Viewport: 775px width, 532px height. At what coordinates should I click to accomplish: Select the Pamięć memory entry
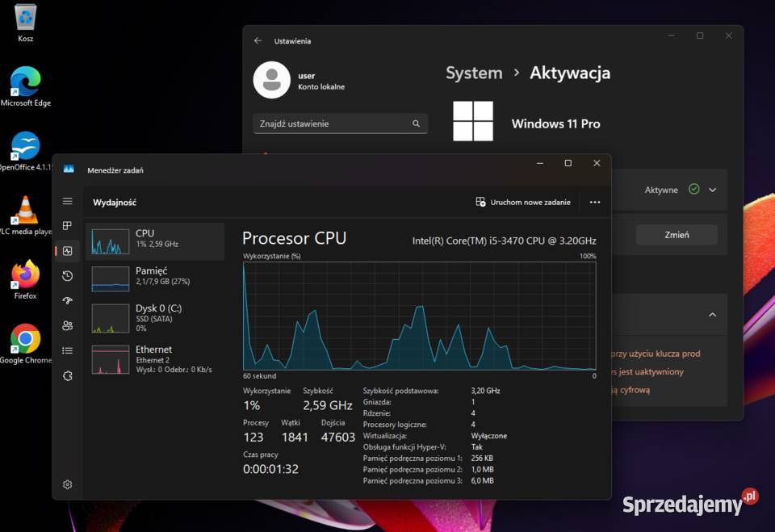155,279
